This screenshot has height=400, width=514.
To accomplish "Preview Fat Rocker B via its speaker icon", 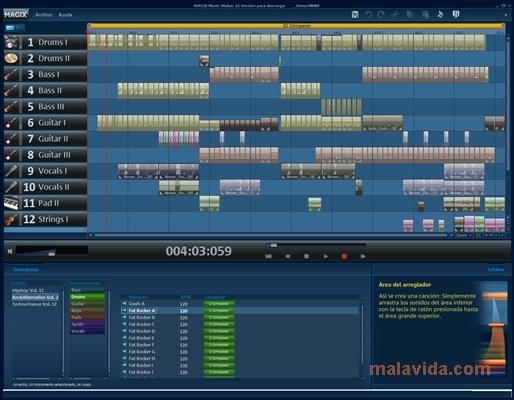I will click(124, 317).
